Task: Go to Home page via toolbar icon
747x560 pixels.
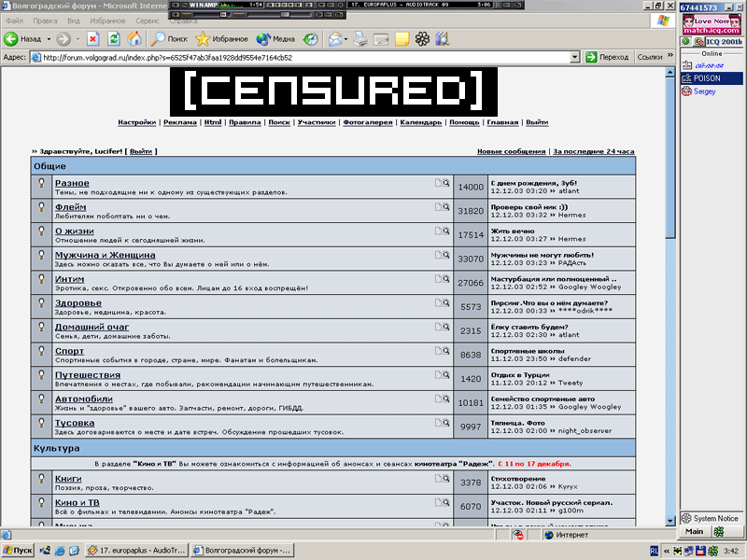Action: [x=134, y=39]
